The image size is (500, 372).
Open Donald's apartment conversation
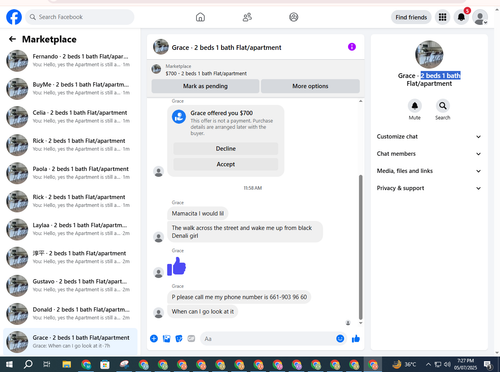pos(70,314)
